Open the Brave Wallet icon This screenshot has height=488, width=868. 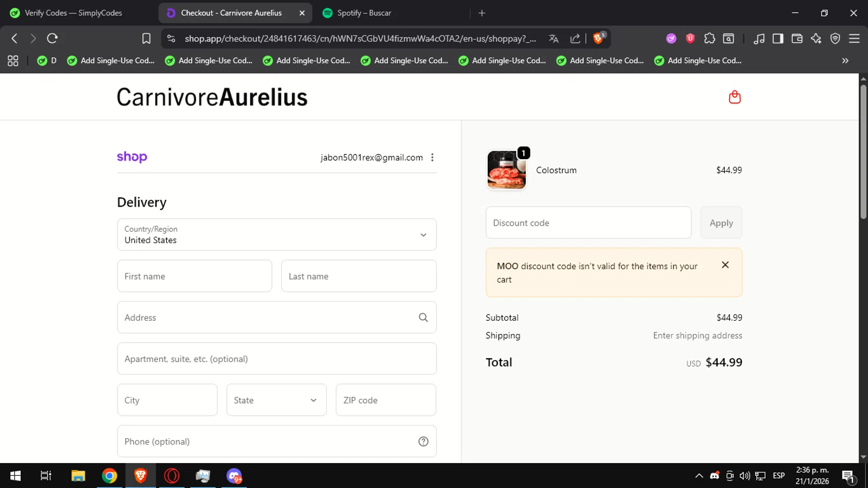point(797,38)
